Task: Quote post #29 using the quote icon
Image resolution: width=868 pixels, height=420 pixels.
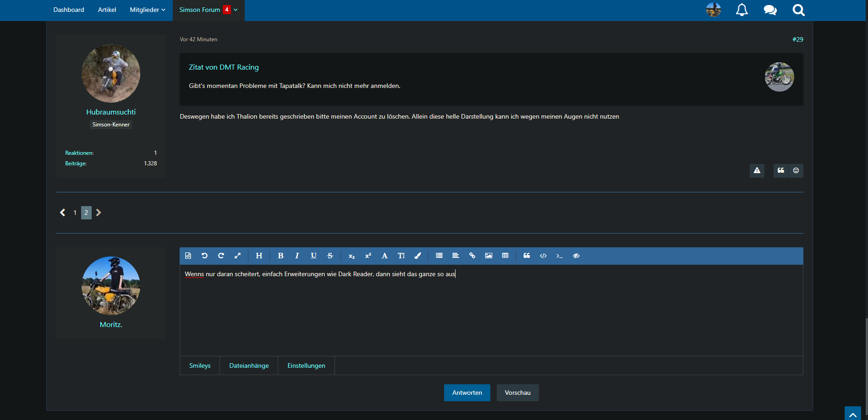Action: pos(780,170)
